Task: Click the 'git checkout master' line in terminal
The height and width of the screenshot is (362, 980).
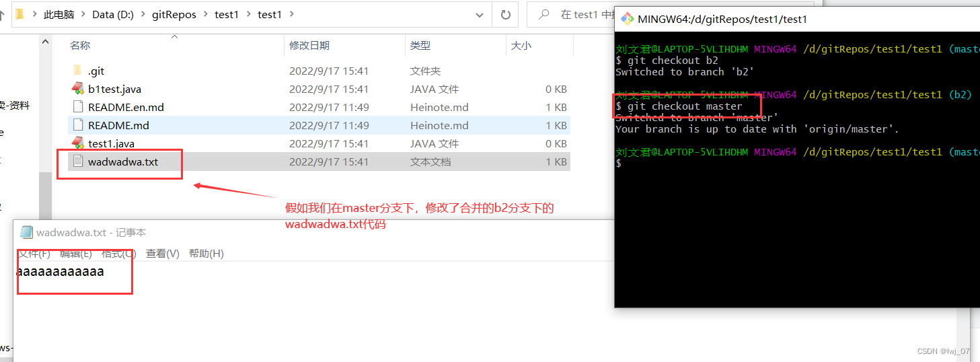Action: [x=679, y=106]
